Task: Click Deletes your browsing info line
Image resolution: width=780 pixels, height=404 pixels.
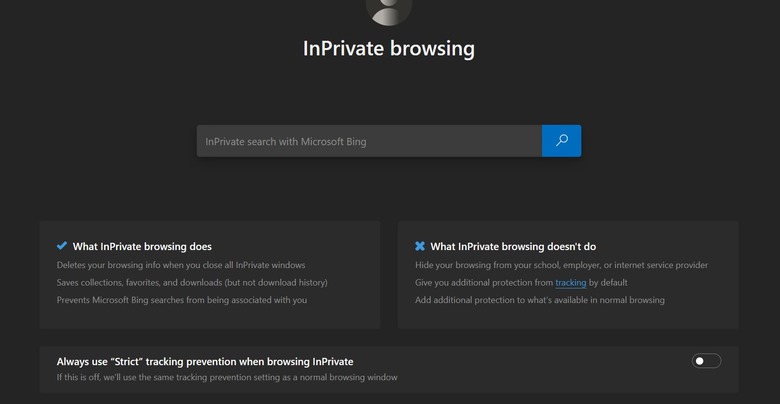Action: [181, 265]
